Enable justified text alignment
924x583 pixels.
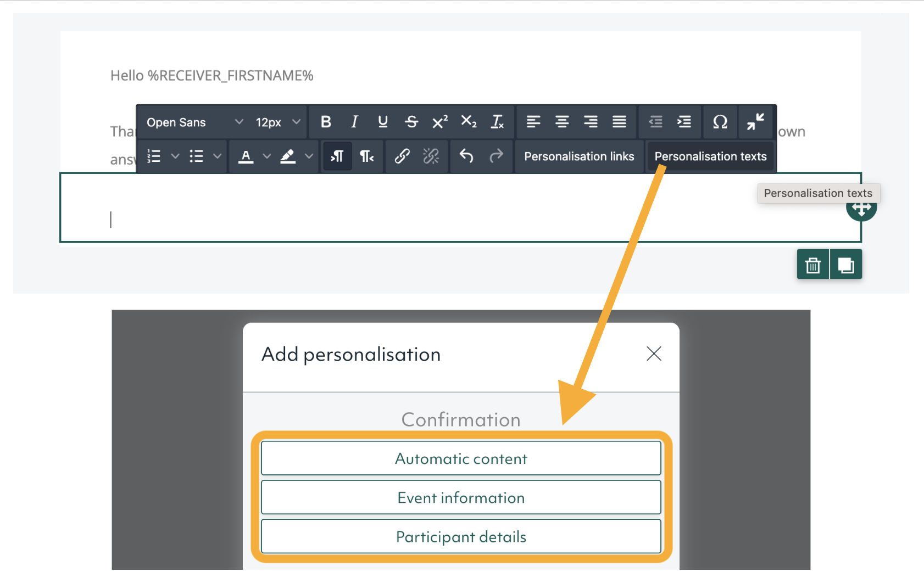620,122
